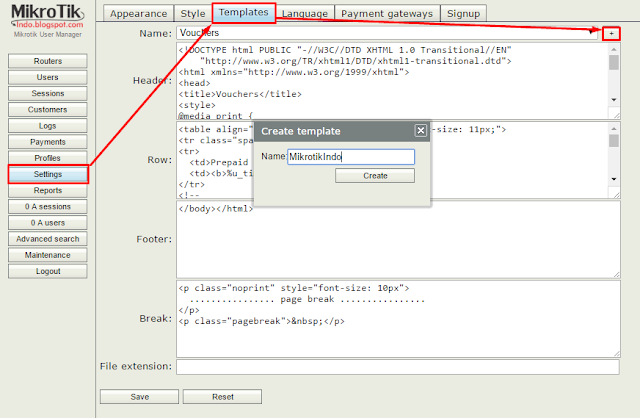Click the </body></html> text in Footer
This screenshot has width=640, height=418.
pos(216,209)
